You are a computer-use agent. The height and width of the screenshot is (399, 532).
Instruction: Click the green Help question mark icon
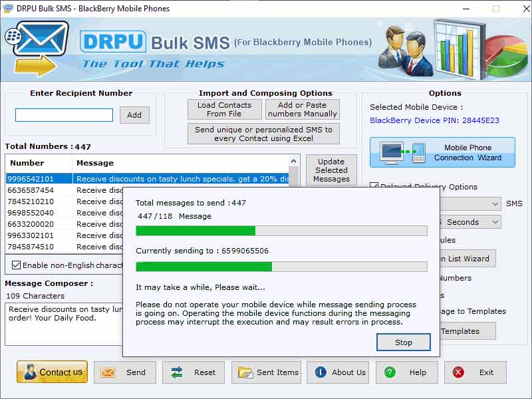pos(390,372)
